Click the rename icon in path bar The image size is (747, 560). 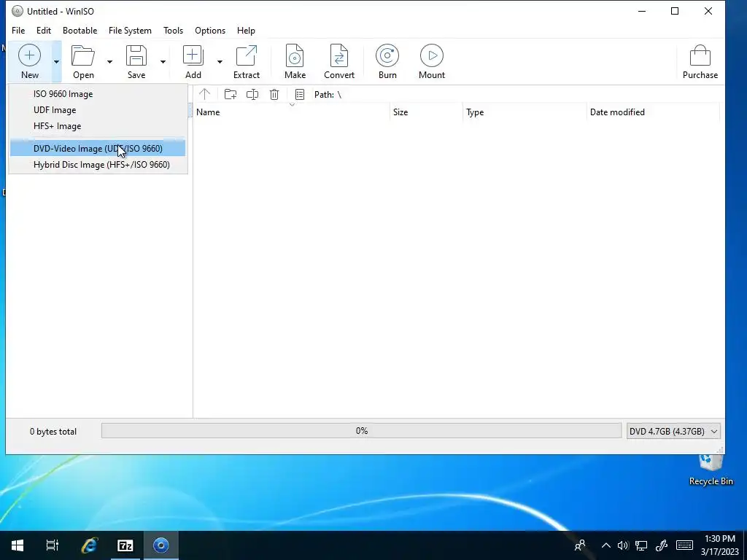[x=252, y=94]
